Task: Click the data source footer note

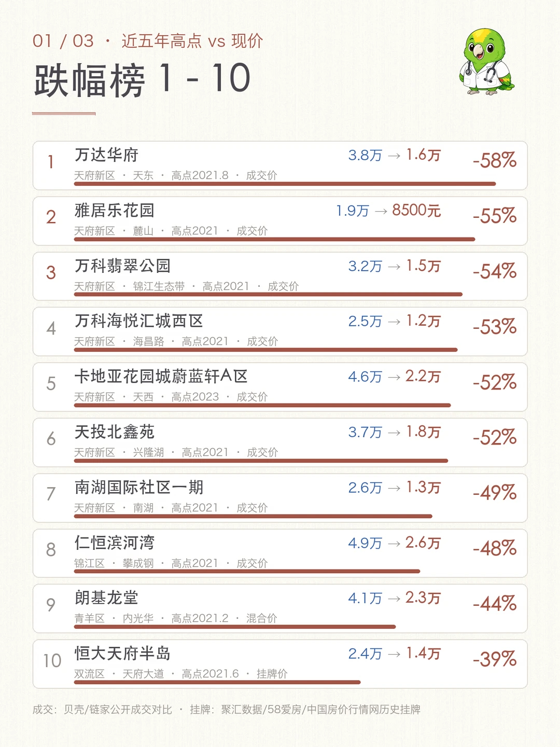Action: pyautogui.click(x=227, y=709)
